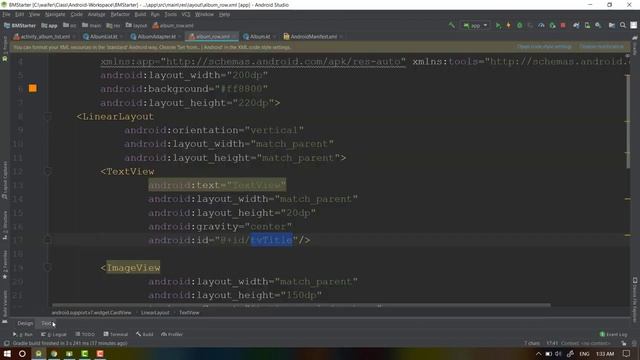Open the Logcat tool window
The image size is (640, 360).
pyautogui.click(x=54, y=334)
